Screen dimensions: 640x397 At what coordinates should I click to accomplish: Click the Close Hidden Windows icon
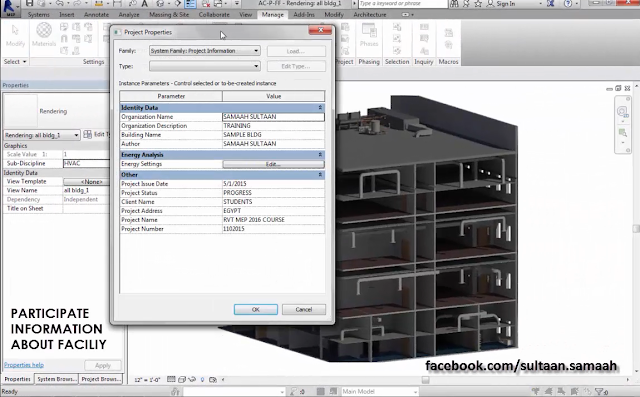[206, 4]
